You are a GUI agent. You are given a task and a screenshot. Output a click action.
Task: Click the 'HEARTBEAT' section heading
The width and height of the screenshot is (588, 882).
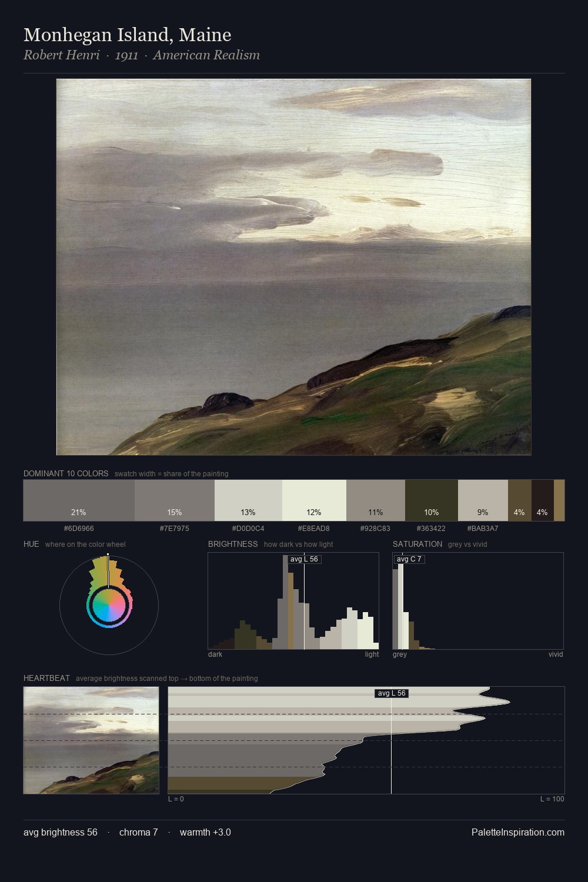pos(46,678)
